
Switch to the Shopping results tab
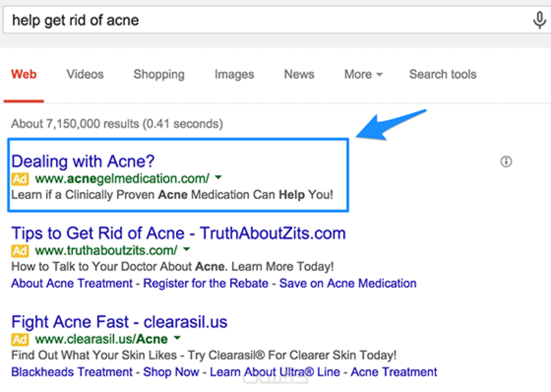(x=159, y=74)
